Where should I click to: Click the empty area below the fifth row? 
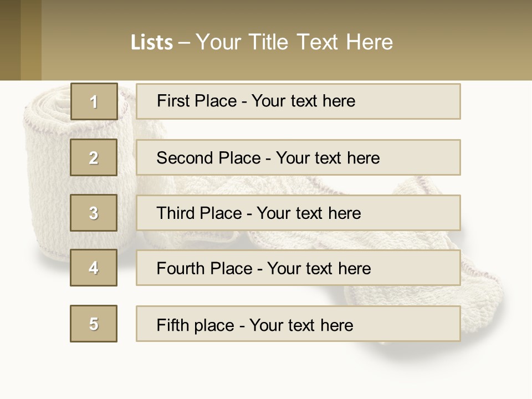(266, 371)
